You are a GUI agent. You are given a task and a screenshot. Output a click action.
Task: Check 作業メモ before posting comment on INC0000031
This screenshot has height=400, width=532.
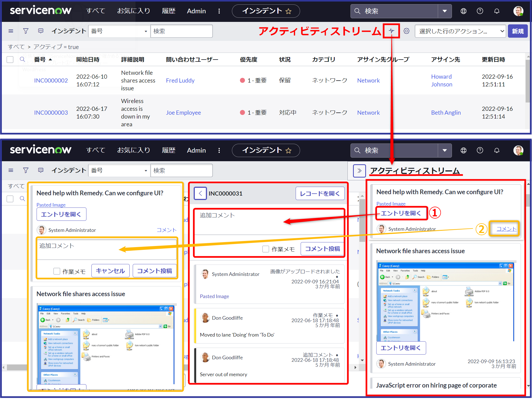[265, 249]
